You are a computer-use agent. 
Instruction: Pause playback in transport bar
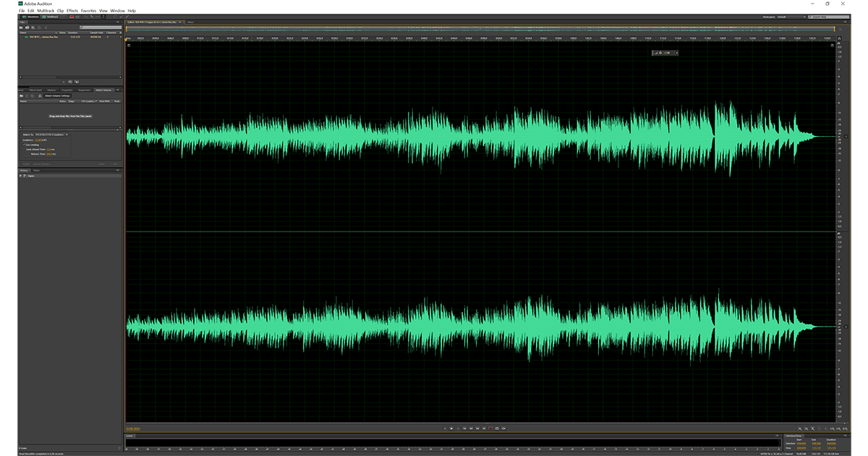coord(458,428)
